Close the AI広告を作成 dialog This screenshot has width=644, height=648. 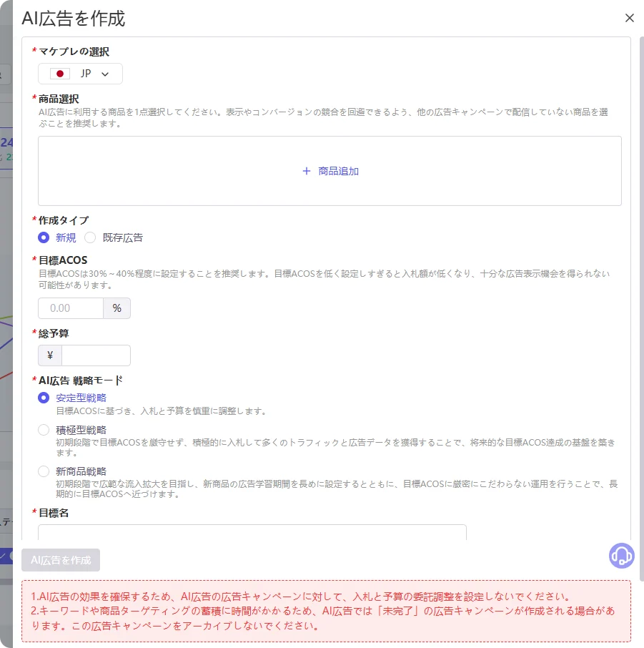pyautogui.click(x=629, y=18)
